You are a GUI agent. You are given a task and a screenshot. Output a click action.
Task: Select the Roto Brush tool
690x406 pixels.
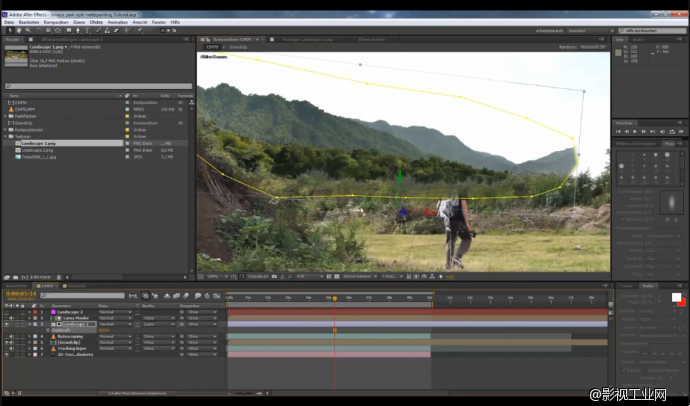[x=128, y=30]
